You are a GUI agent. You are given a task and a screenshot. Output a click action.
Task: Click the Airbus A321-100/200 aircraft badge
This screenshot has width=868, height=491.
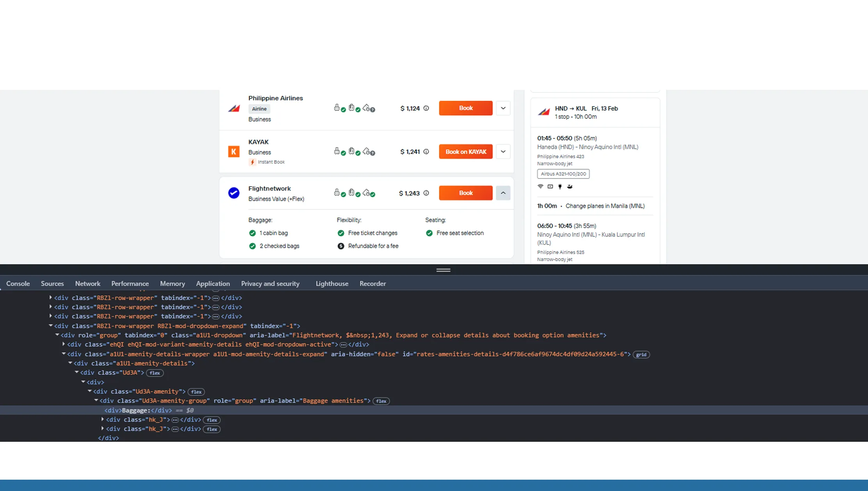click(563, 174)
